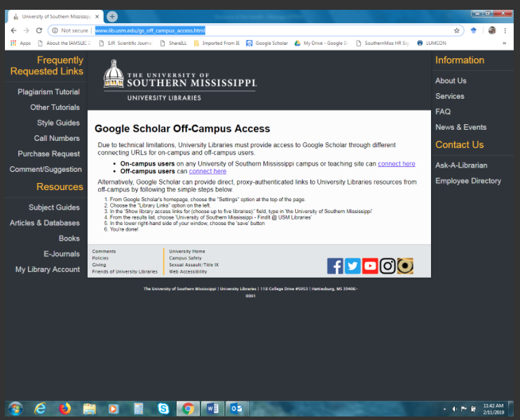The height and width of the screenshot is (420, 520).
Task: Open the E-Journals resource link
Action: point(62,254)
